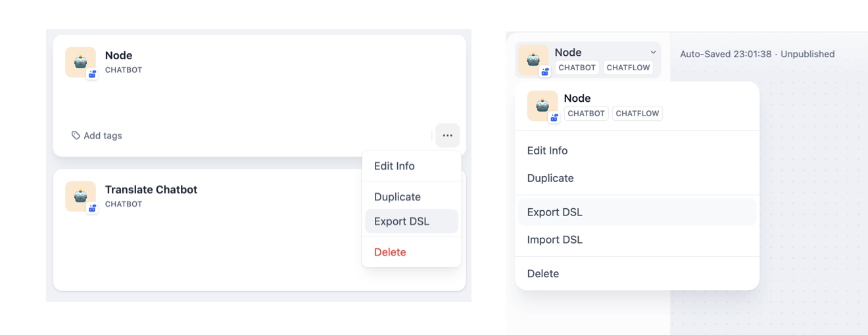
Task: Choose Duplicate from the card context menu
Action: (397, 197)
